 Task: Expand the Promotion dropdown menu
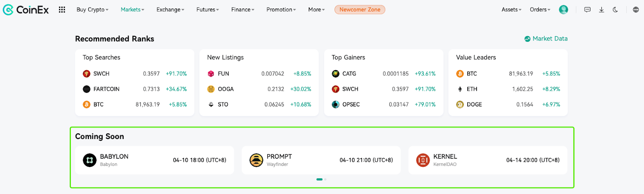click(281, 10)
